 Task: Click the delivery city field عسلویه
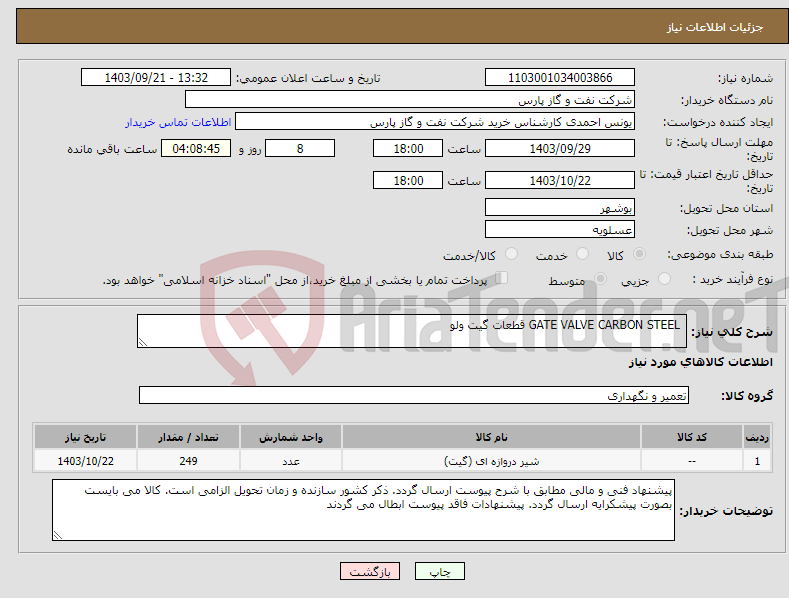560,230
